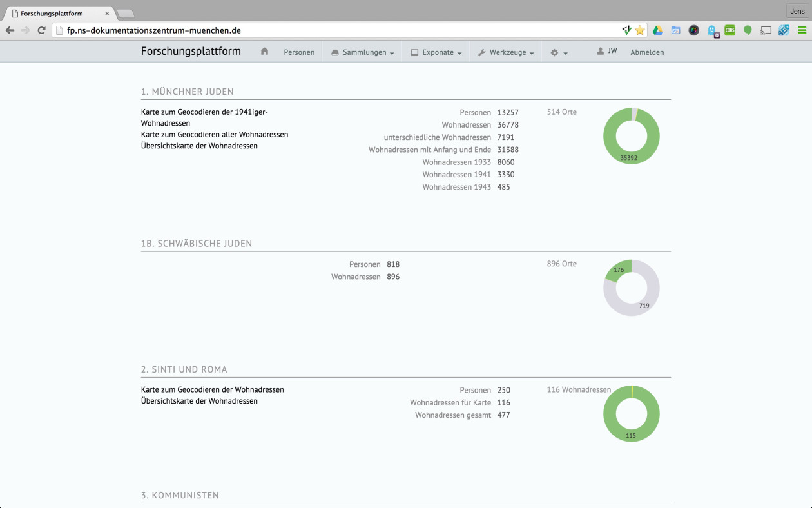Image resolution: width=812 pixels, height=508 pixels.
Task: Open the blue SEO badge extension
Action: click(x=784, y=30)
